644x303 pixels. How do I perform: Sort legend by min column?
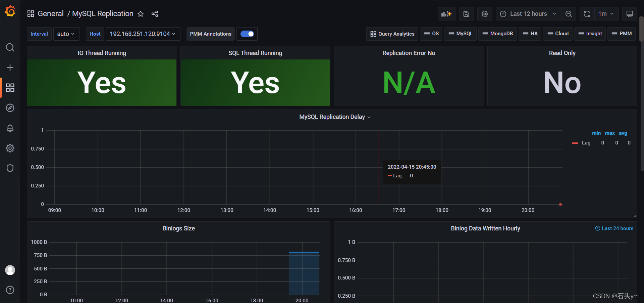pyautogui.click(x=596, y=133)
